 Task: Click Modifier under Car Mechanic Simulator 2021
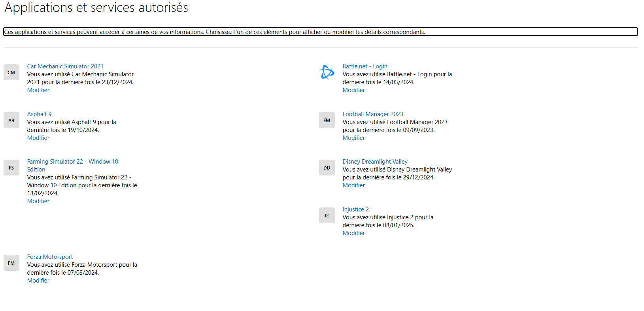[x=38, y=90]
